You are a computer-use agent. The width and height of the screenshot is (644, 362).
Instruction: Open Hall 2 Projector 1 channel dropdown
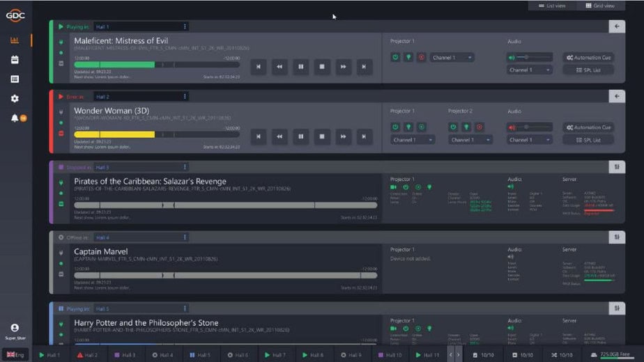click(x=413, y=140)
